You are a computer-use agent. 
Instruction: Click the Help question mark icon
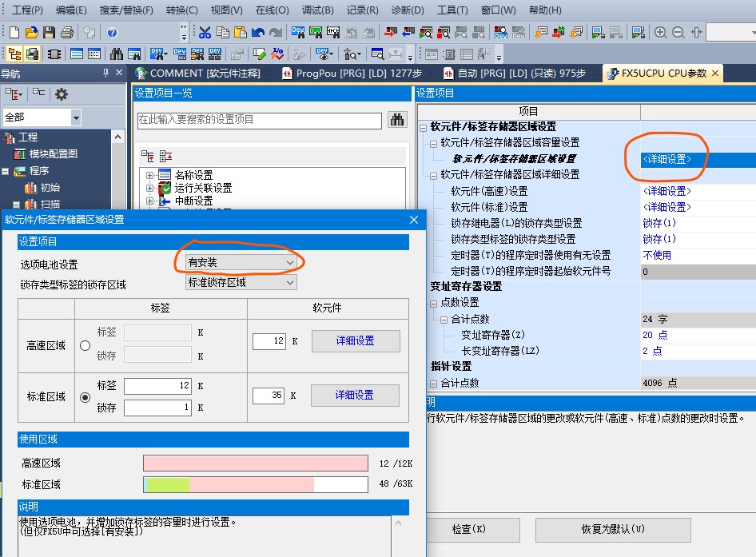(x=112, y=33)
